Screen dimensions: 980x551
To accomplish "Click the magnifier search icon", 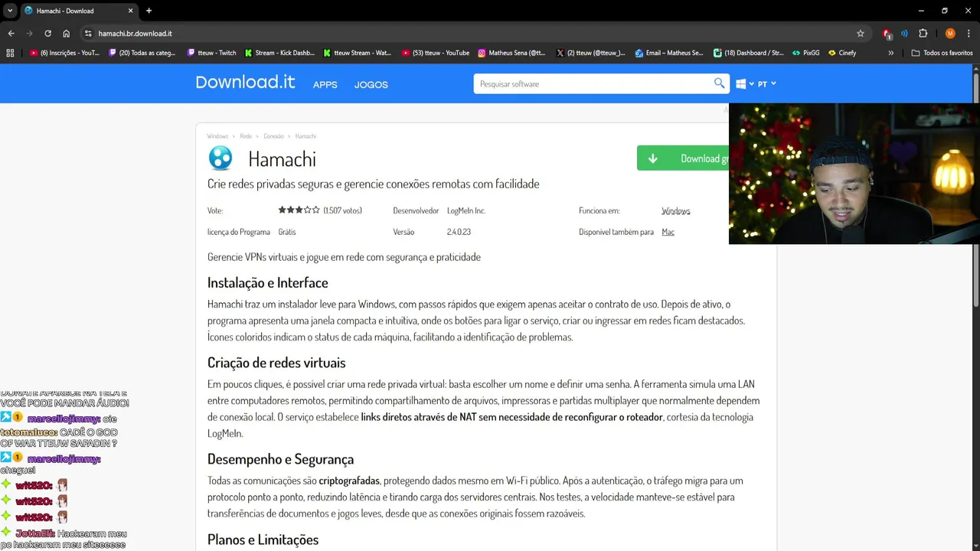I will click(x=719, y=83).
